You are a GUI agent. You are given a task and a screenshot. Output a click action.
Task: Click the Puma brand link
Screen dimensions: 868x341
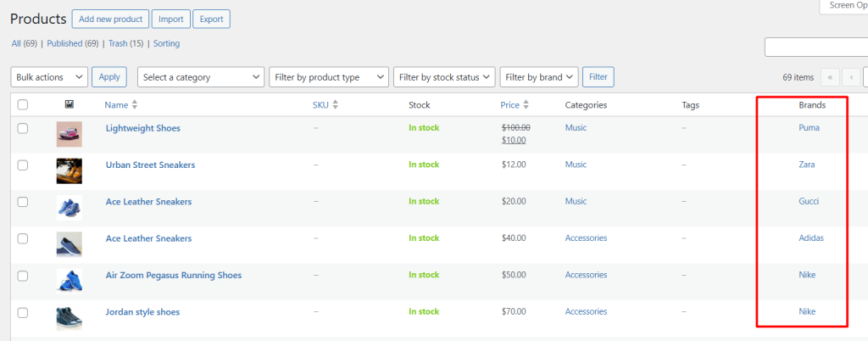[809, 128]
